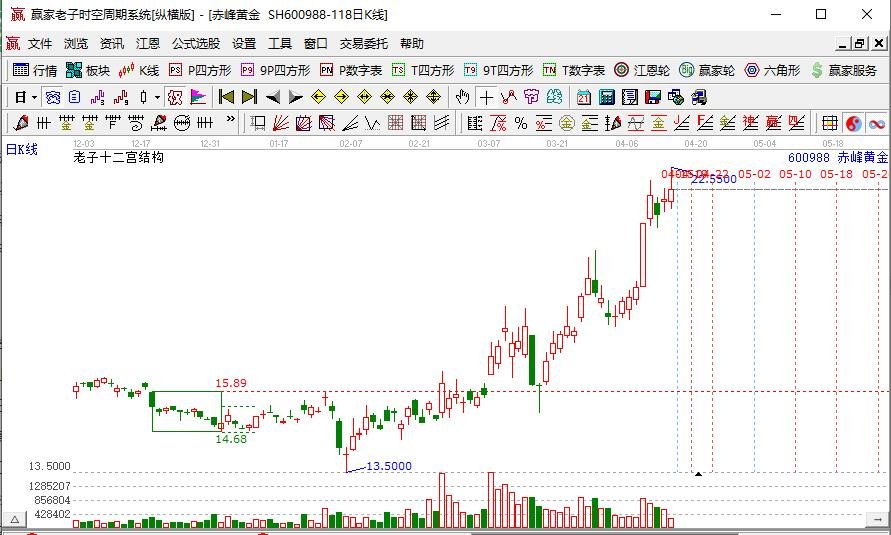The height and width of the screenshot is (535, 891).
Task: Open the 窗口 menu
Action: point(315,44)
